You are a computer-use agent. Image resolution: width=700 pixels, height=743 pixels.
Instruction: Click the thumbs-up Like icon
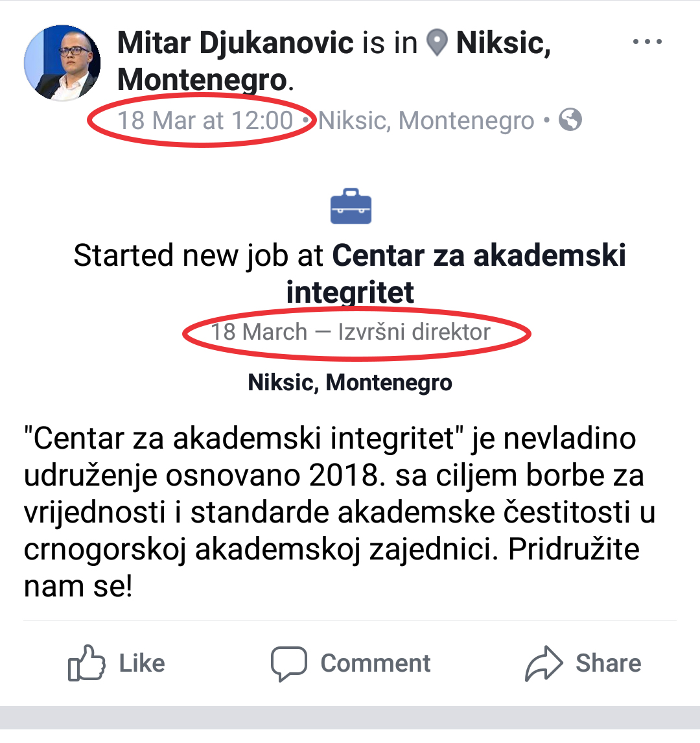pos(86,663)
